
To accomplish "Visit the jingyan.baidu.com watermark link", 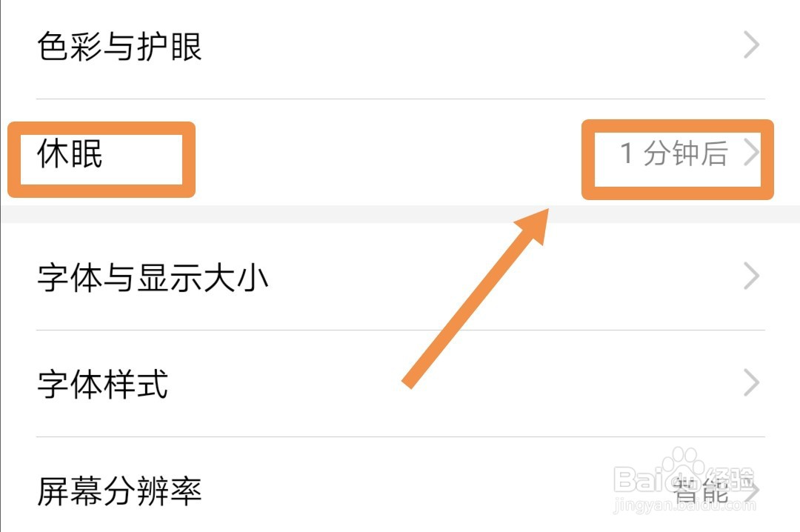I will click(685, 507).
